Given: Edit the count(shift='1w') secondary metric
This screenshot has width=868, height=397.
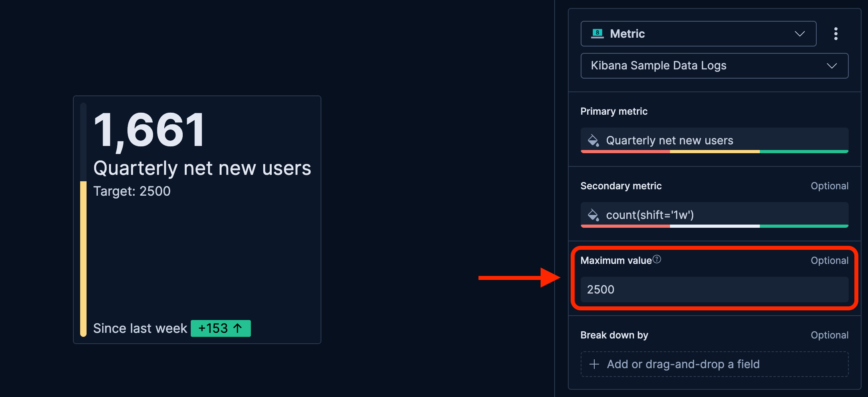Looking at the screenshot, I should point(713,215).
